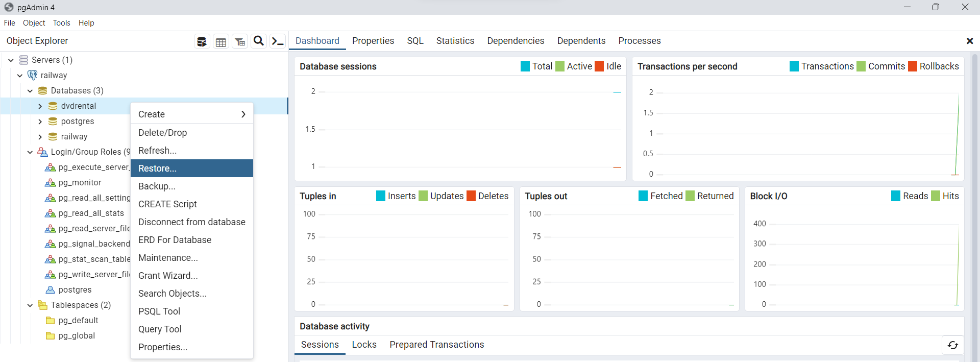Screen dimensions: 980x362
Task: Click the pg_signal_backend role icon
Action: (50, 244)
